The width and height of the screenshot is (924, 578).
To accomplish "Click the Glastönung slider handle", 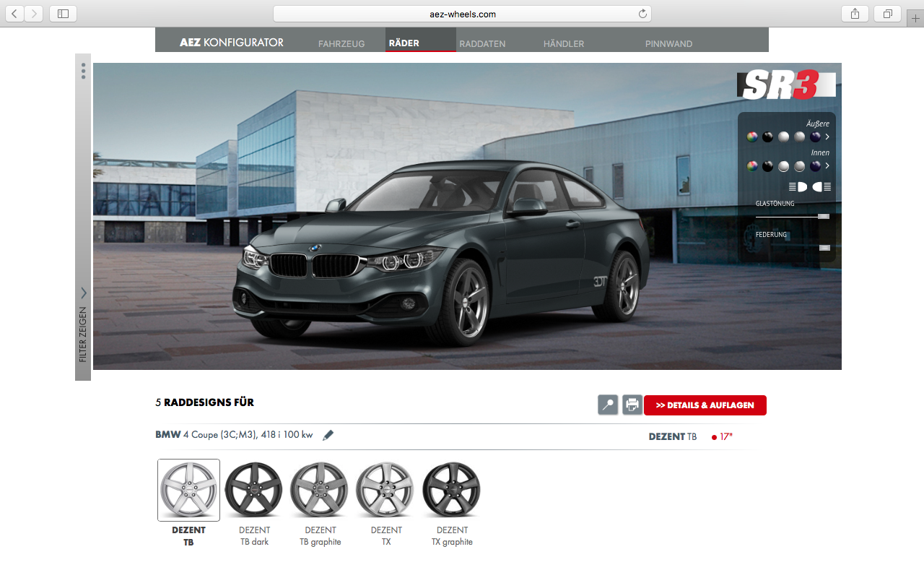I will (x=824, y=216).
